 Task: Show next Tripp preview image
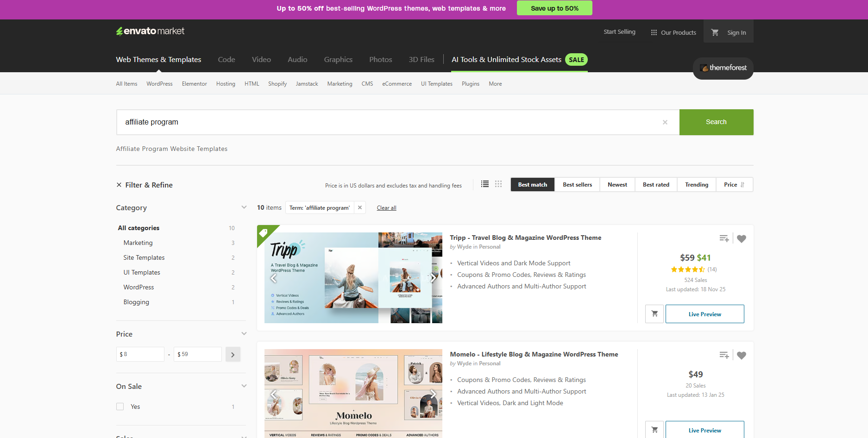pyautogui.click(x=433, y=278)
